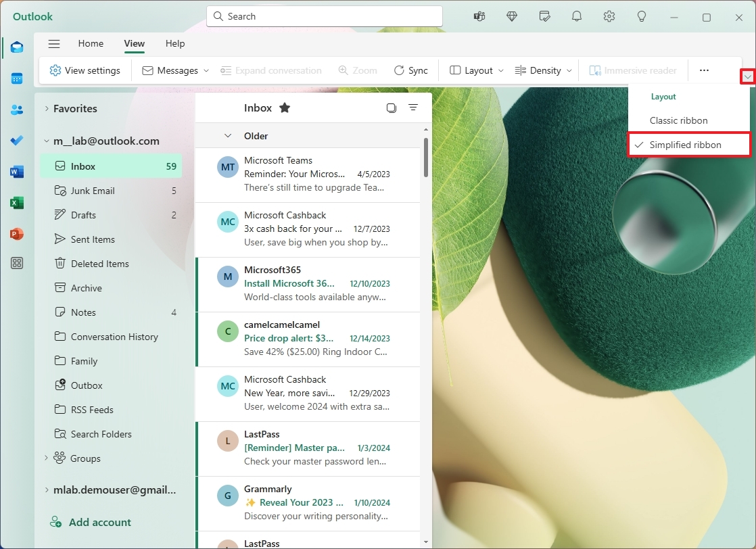The image size is (756, 549).
Task: Open the Family folder
Action: [111, 361]
